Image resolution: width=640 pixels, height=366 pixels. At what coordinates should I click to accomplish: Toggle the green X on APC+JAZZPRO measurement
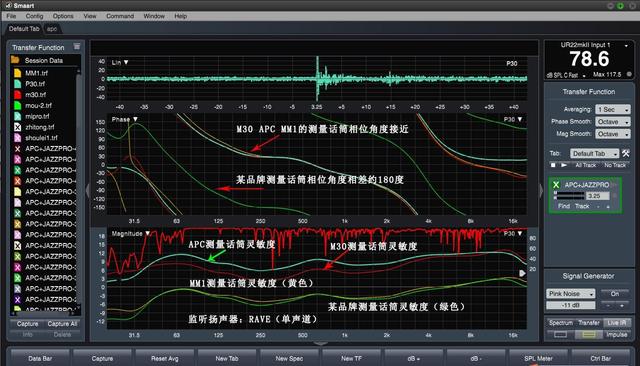pos(556,185)
